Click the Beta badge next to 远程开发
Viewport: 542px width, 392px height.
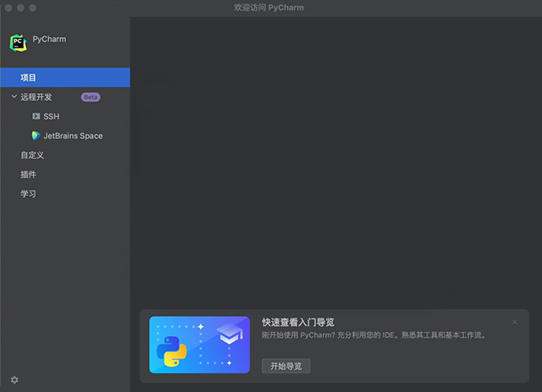pos(91,97)
